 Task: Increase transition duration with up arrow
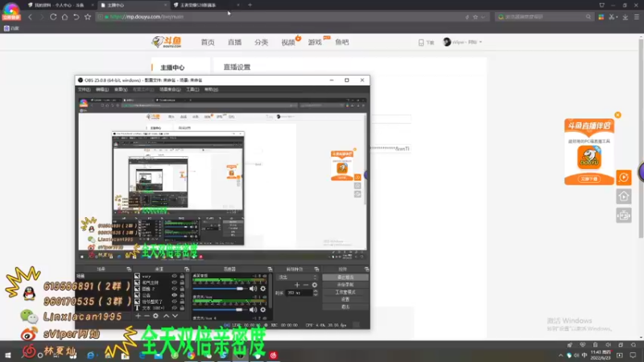pos(316,291)
